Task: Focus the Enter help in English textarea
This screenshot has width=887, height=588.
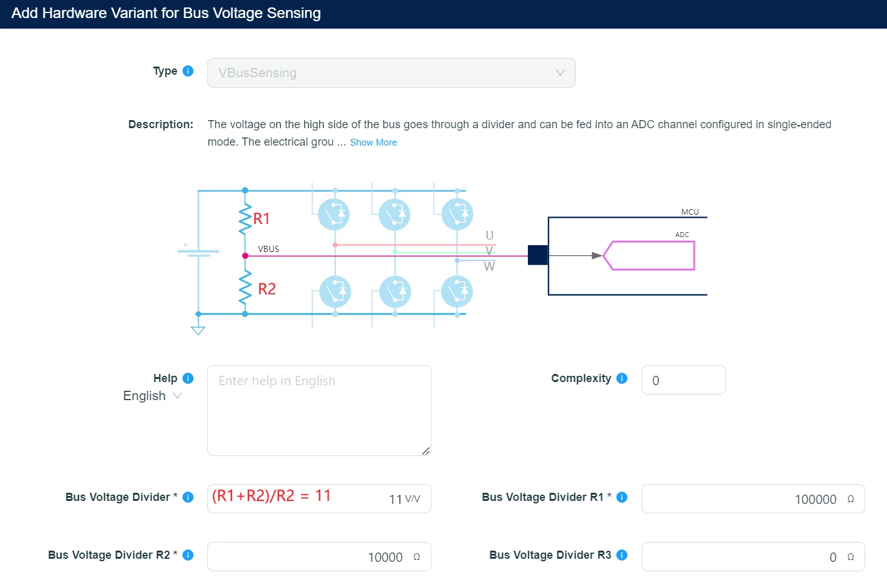Action: click(319, 411)
